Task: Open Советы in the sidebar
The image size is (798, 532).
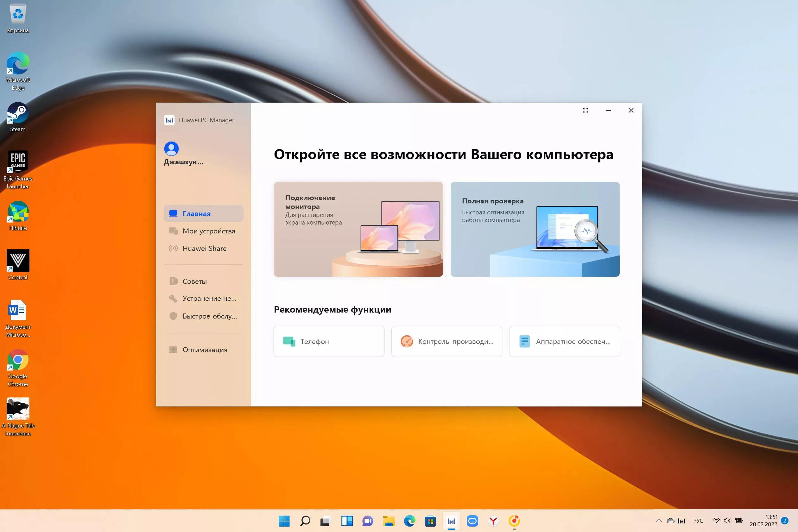Action: pyautogui.click(x=204, y=281)
